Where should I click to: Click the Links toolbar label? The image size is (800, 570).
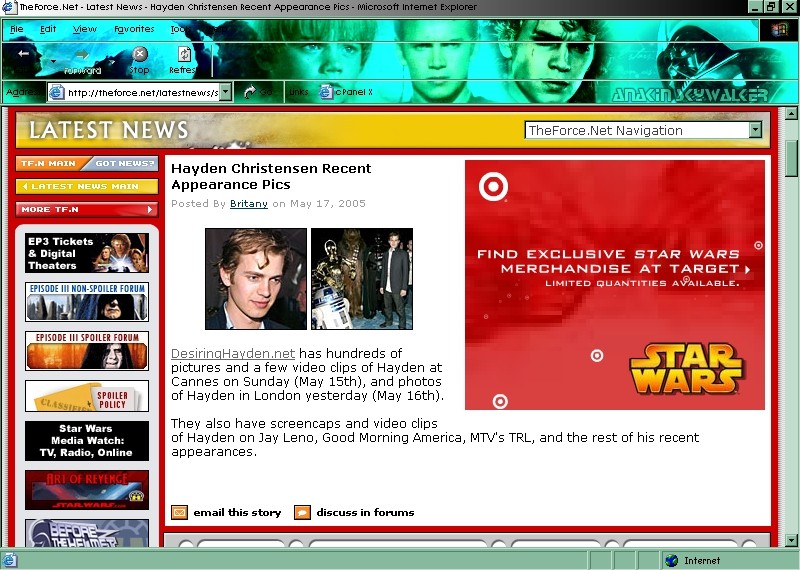click(298, 92)
